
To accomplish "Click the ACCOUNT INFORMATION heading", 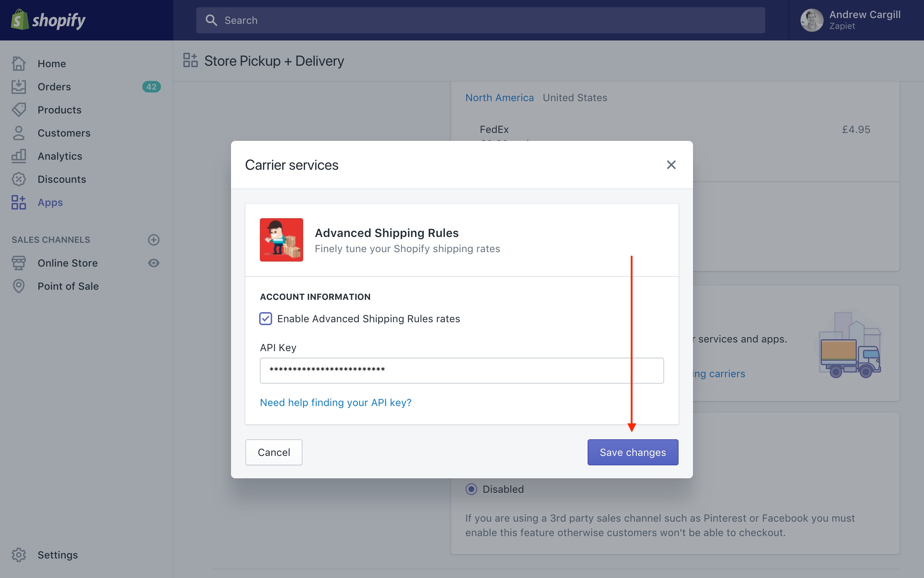I will click(315, 297).
